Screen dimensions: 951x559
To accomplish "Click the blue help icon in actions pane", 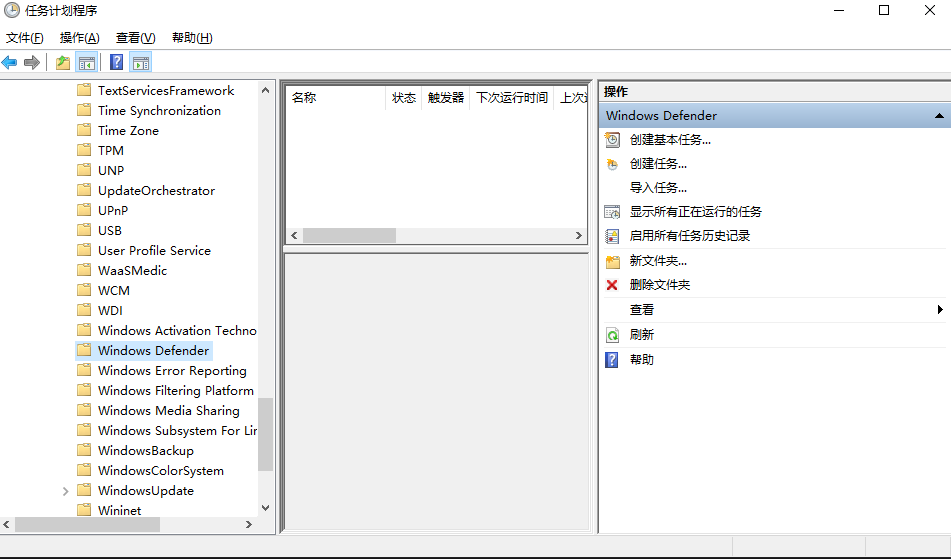I will click(x=612, y=360).
